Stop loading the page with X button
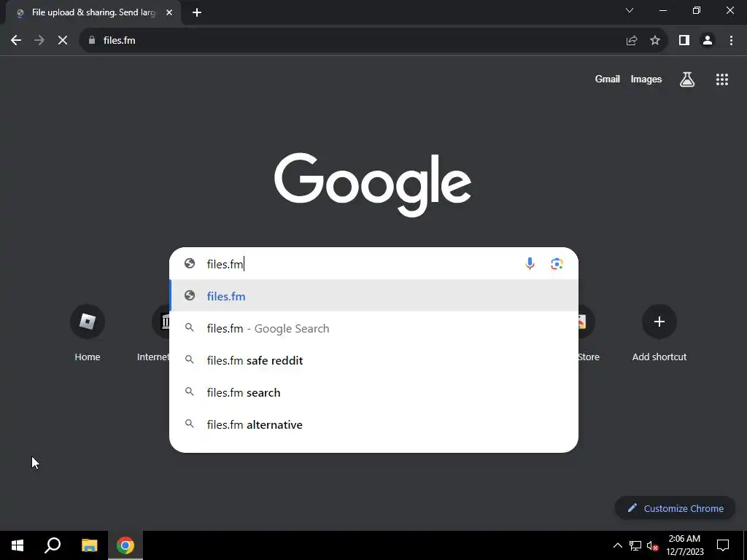The width and height of the screenshot is (747, 560). coord(63,41)
